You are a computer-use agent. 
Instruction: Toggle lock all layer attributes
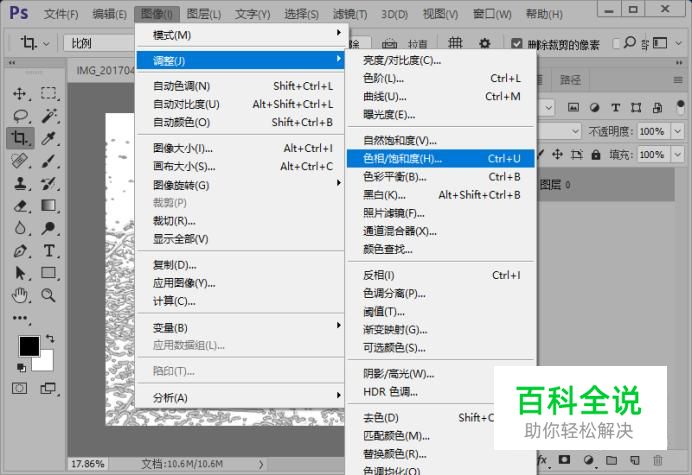tap(596, 155)
